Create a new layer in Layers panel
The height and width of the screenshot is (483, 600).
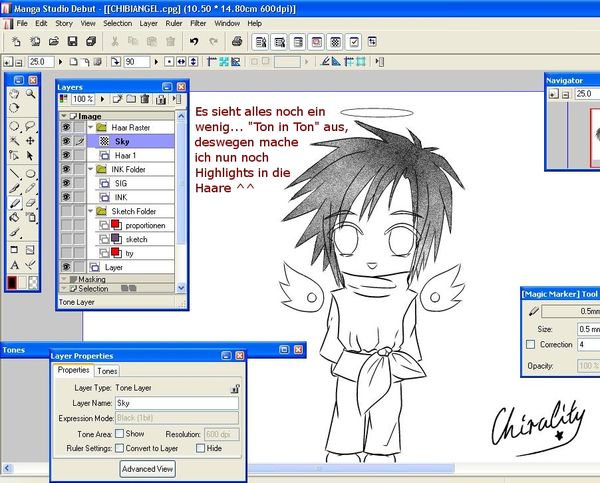(117, 100)
